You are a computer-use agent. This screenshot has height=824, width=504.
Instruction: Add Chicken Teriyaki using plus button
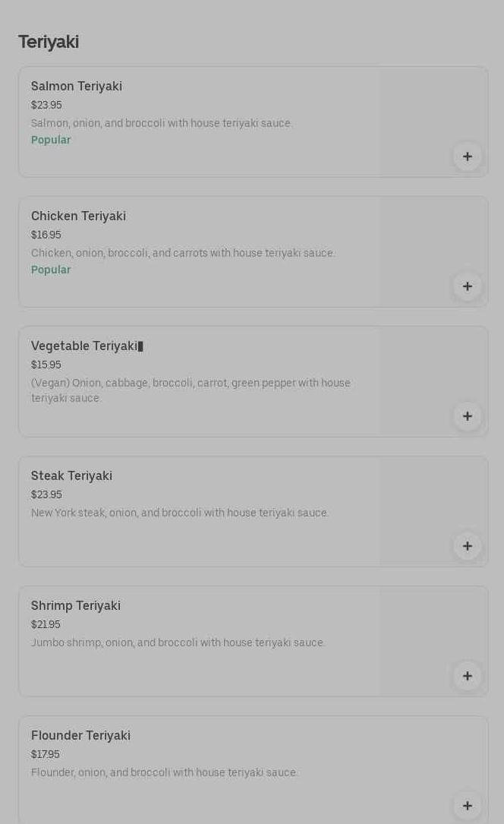(x=467, y=286)
